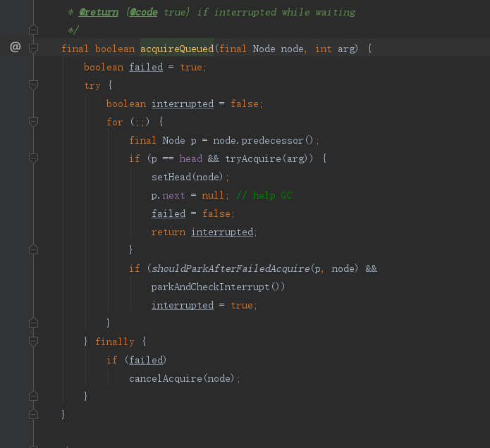This screenshot has width=490, height=448.
Task: Click the parkAndCheckInterrupt() call
Action: 218,287
